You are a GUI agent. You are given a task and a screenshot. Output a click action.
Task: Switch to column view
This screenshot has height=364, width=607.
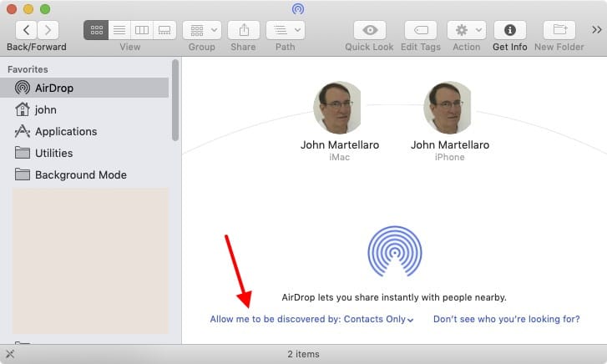[142, 30]
